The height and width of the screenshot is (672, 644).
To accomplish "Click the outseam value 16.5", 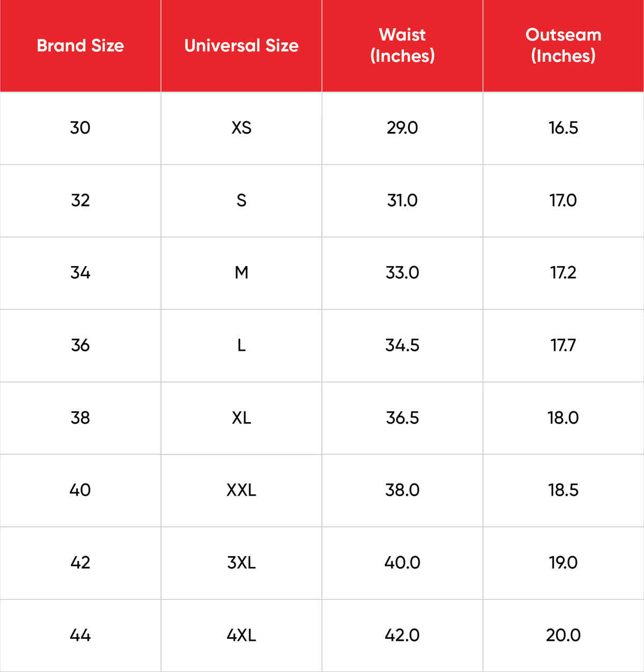I will 563,128.
